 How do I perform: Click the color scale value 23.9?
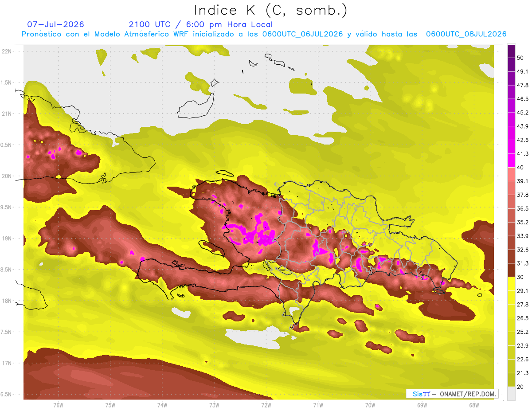(522, 345)
